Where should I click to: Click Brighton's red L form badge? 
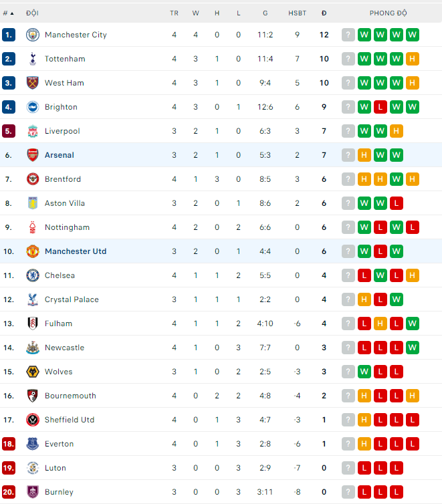coord(380,107)
